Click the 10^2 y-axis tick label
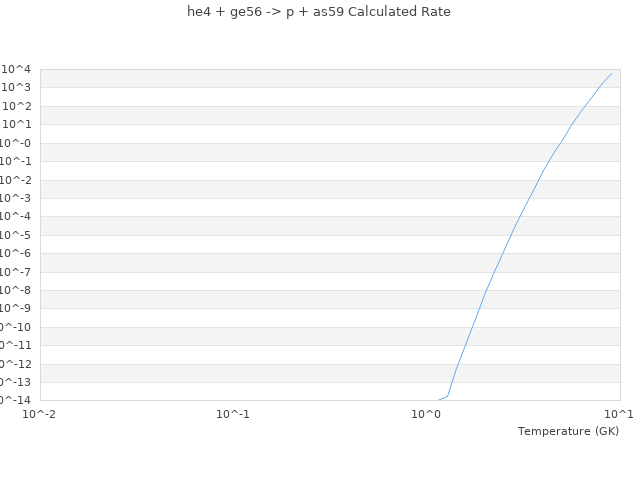The width and height of the screenshot is (640, 480). click(17, 106)
